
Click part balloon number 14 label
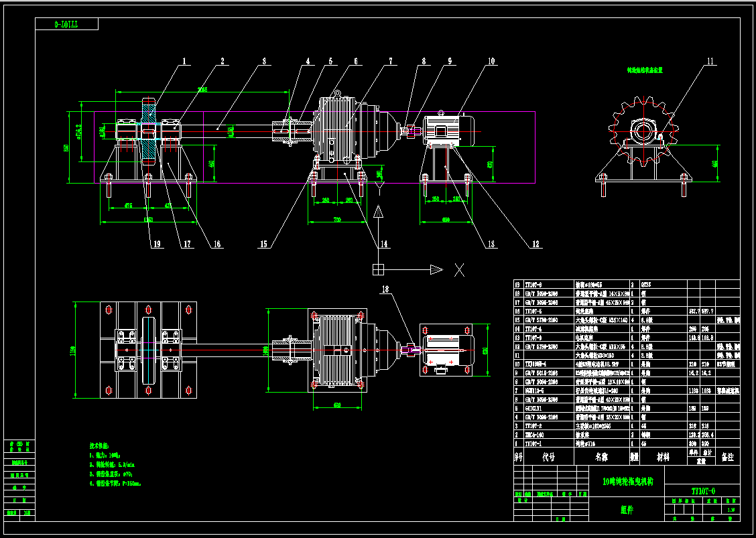[x=383, y=245]
